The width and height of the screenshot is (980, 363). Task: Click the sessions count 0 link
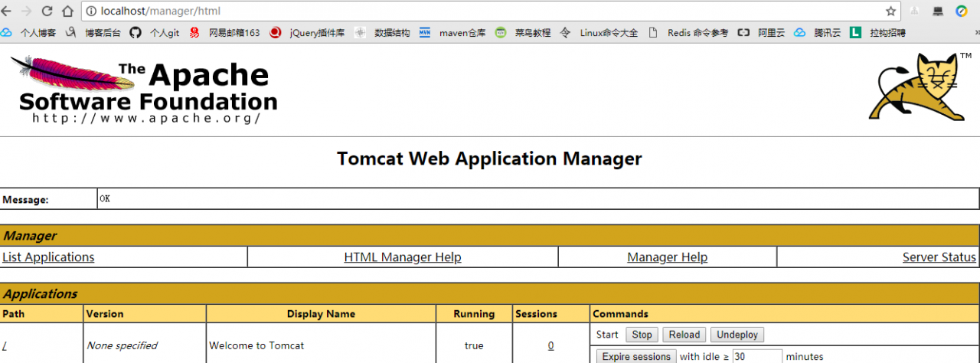(x=550, y=345)
